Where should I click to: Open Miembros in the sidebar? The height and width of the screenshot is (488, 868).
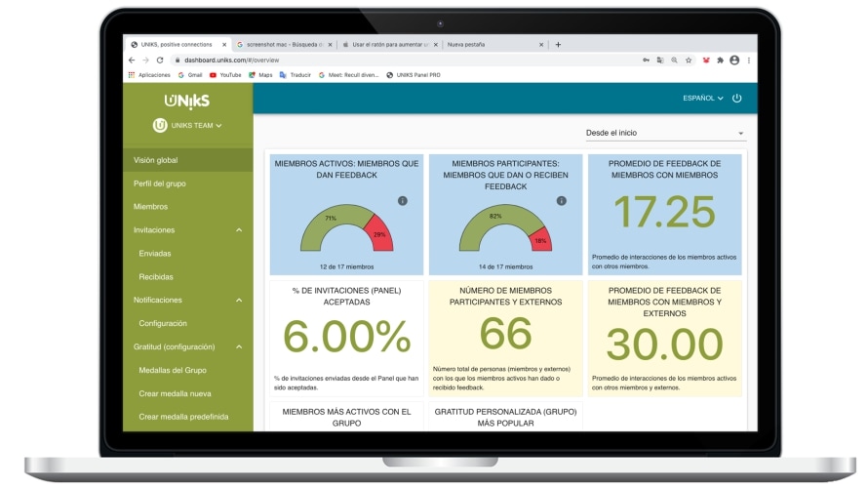tap(150, 207)
